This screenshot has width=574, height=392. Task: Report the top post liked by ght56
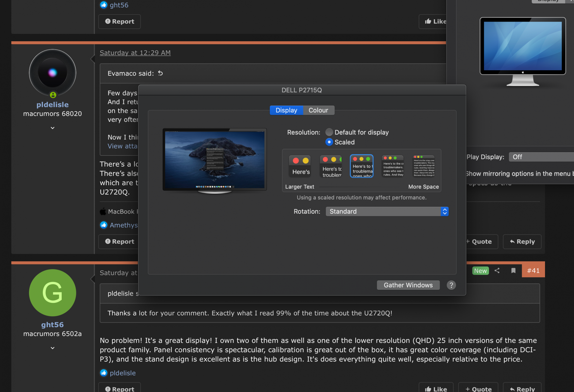pos(119,22)
